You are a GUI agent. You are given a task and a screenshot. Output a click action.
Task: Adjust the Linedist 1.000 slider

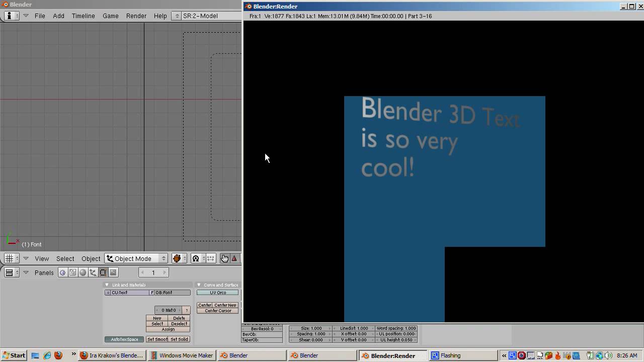point(354,328)
